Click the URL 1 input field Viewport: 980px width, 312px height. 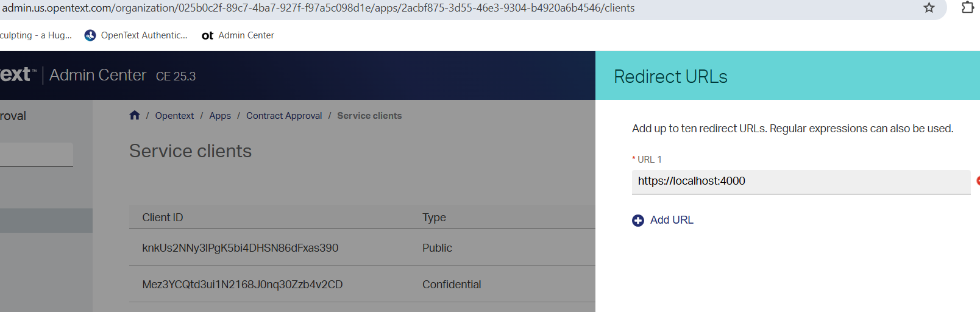(801, 182)
